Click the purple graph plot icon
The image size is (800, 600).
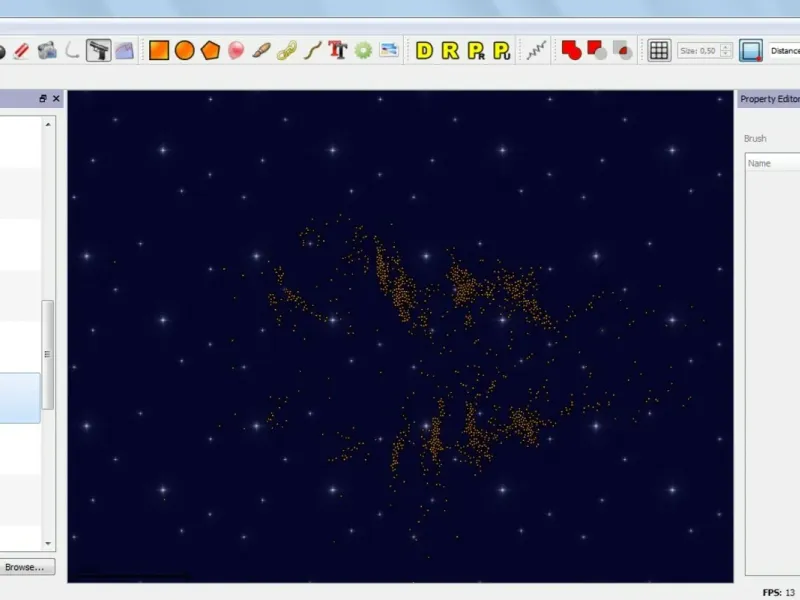[124, 51]
